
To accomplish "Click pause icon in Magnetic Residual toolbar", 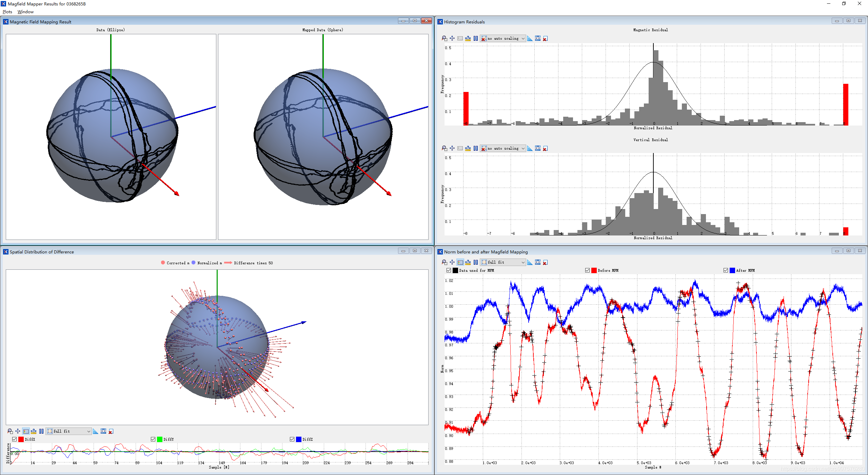I will point(476,38).
